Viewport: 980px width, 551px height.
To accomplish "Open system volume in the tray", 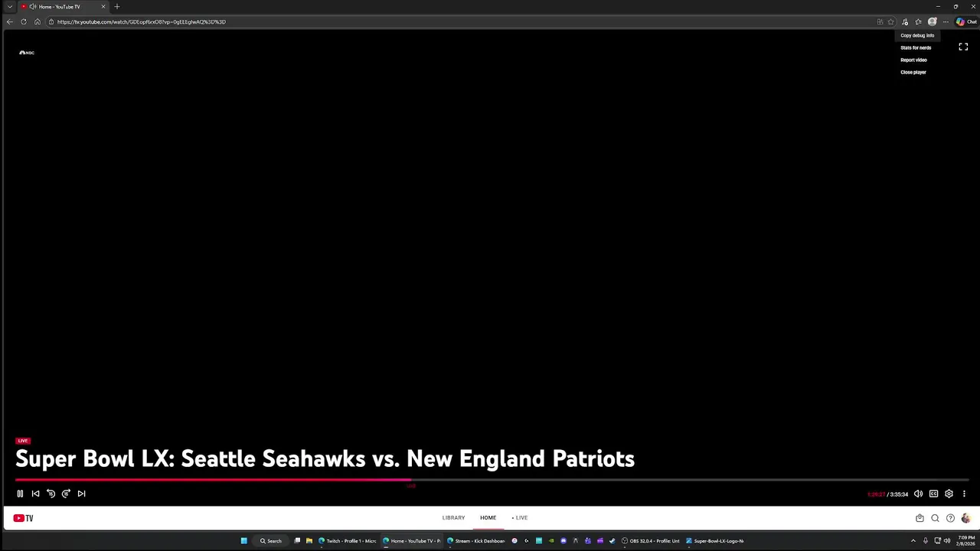I will [947, 541].
